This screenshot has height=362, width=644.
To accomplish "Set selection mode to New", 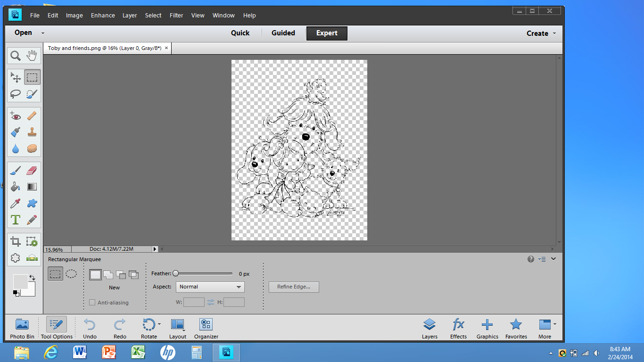I will click(x=96, y=274).
